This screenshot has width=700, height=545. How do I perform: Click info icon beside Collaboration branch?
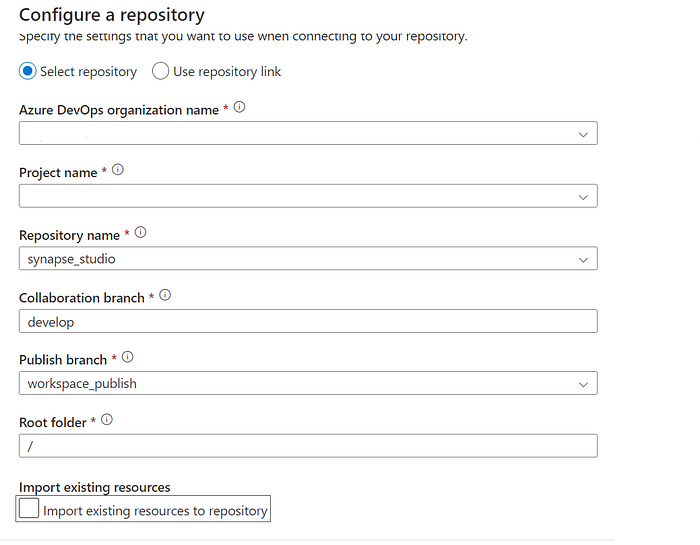[165, 295]
